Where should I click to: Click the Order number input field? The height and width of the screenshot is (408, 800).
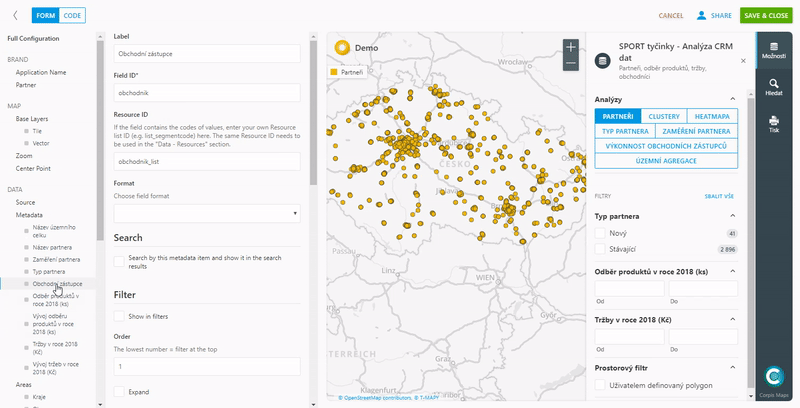pyautogui.click(x=207, y=366)
